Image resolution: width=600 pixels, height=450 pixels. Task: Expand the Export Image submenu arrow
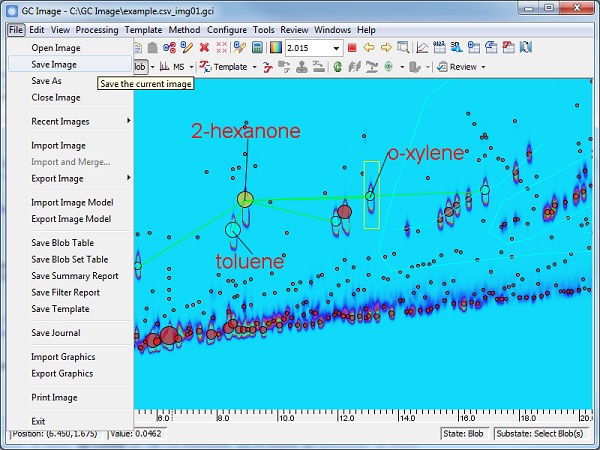129,178
